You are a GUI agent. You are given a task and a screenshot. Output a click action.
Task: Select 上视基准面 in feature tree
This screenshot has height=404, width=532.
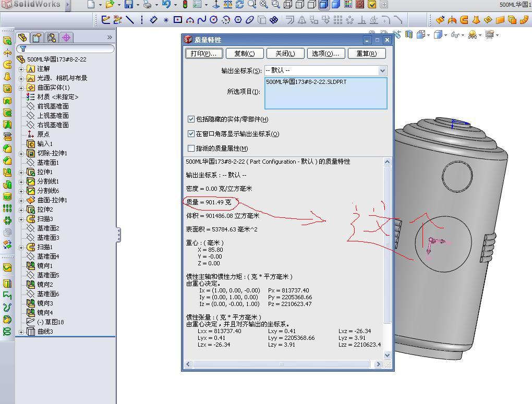pos(53,116)
